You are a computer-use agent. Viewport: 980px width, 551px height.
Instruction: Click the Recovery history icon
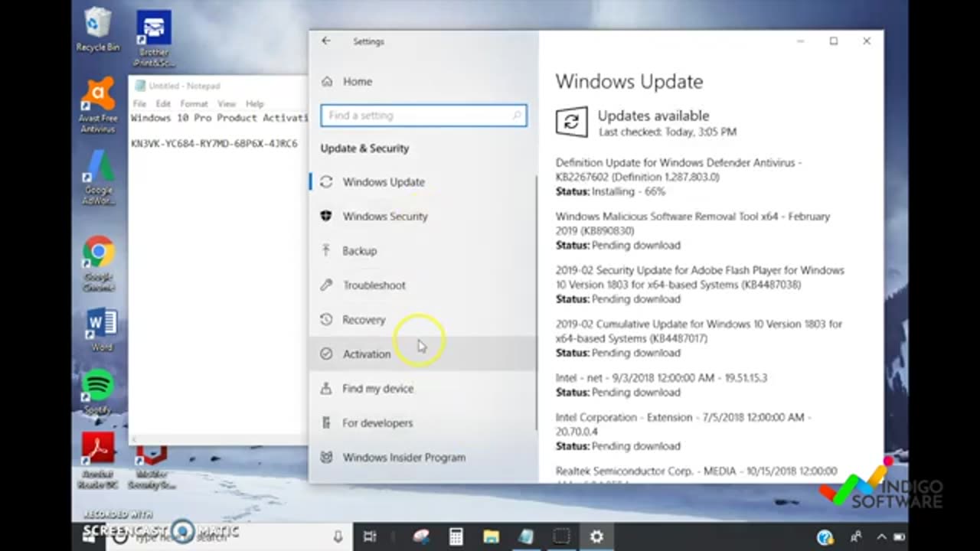coord(326,319)
